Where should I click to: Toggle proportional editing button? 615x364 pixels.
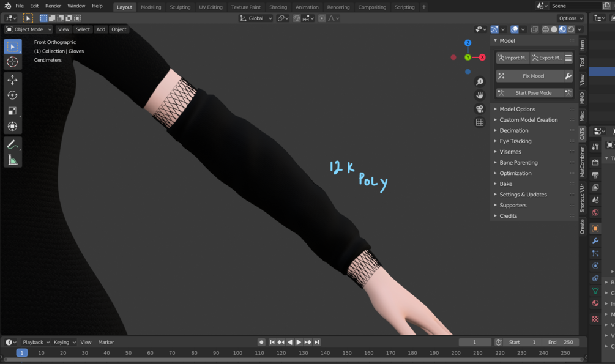tap(322, 18)
